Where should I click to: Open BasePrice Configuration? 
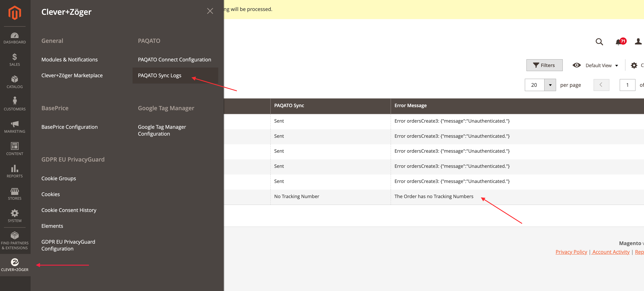pos(70,127)
